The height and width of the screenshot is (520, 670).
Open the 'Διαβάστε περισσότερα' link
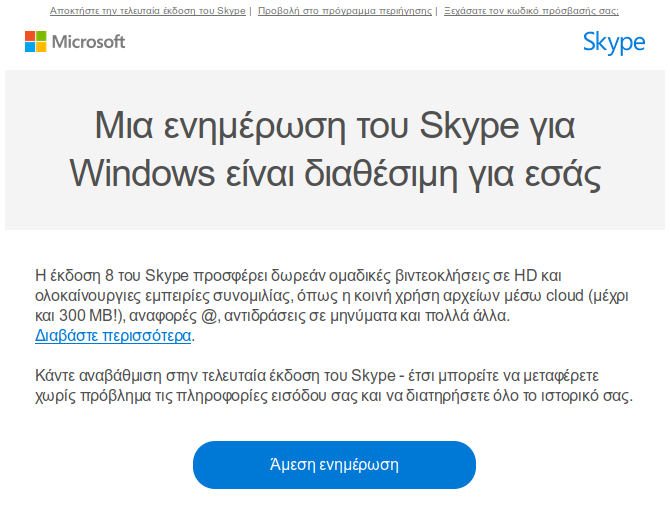(113, 335)
